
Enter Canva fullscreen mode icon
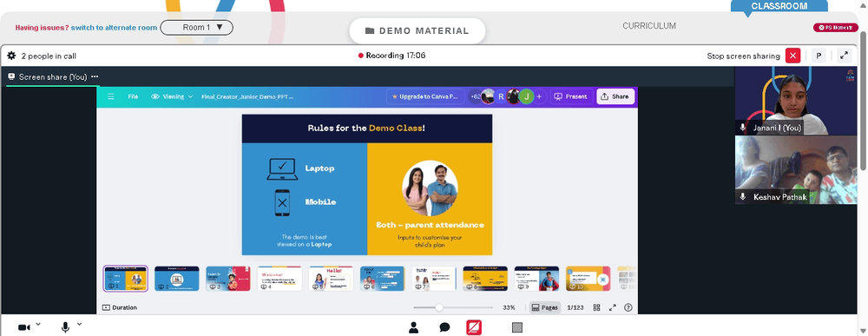[x=613, y=307]
